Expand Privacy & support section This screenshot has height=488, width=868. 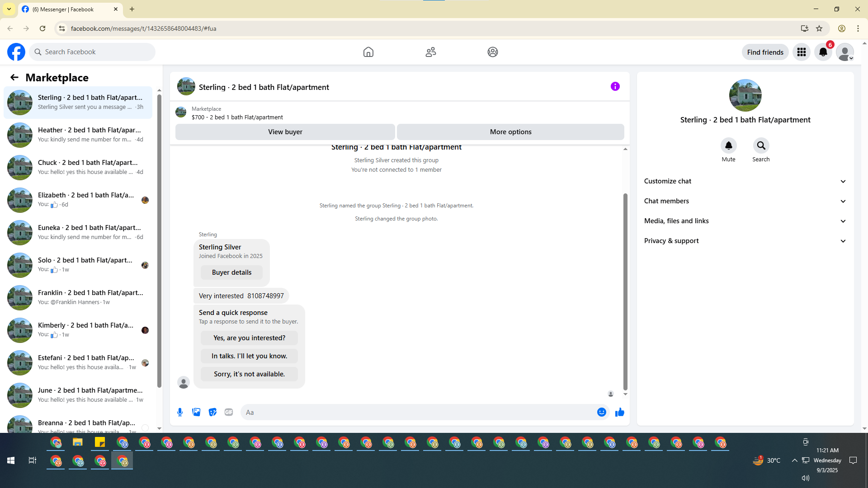tap(745, 241)
